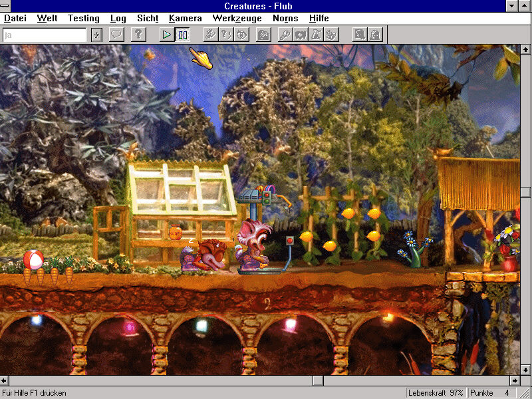Click the key-shaped toolbar icon
This screenshot has width=532, height=399.
click(x=285, y=35)
